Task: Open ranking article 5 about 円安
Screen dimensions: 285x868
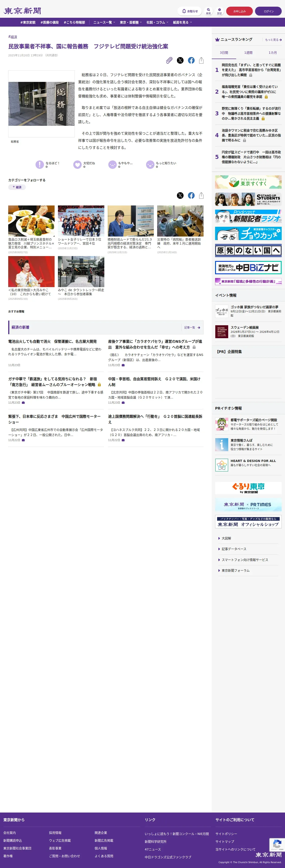Action: 251,157
